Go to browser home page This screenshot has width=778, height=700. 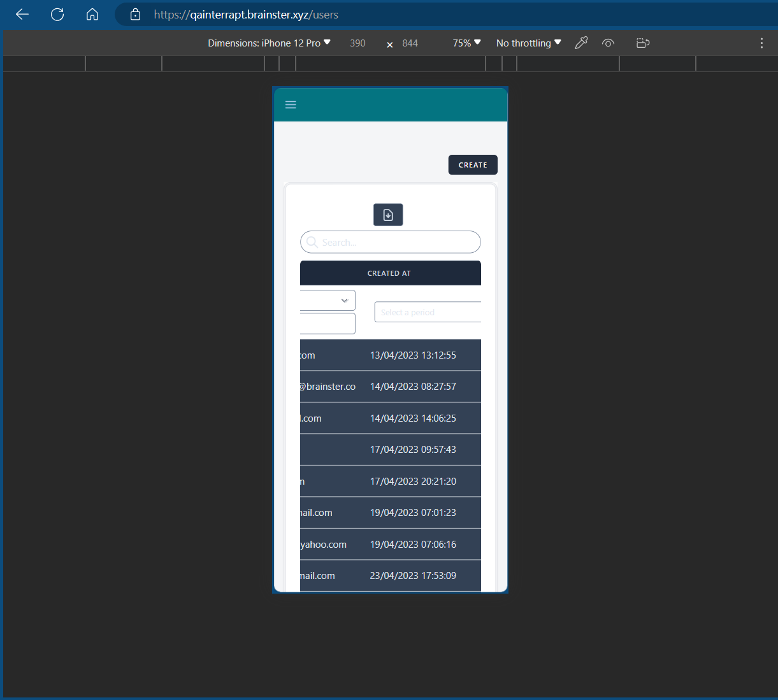(92, 15)
